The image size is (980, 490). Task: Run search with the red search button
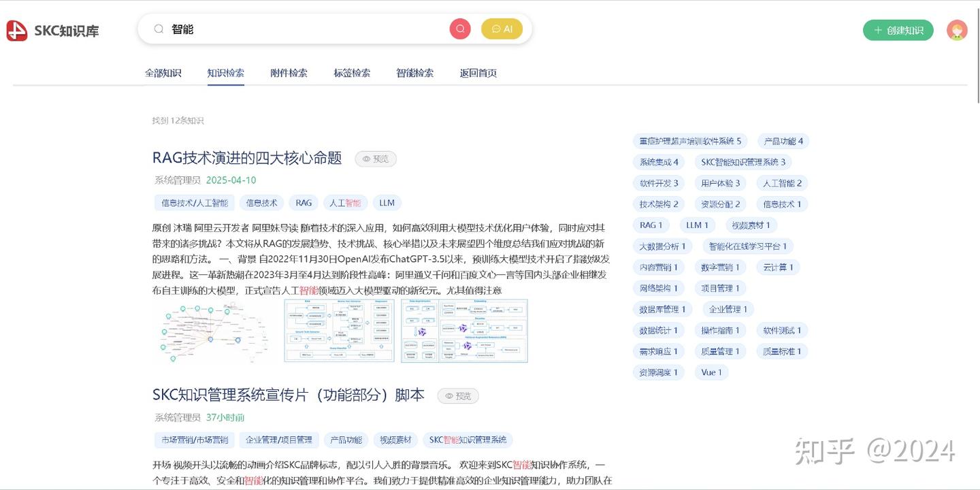[x=460, y=29]
